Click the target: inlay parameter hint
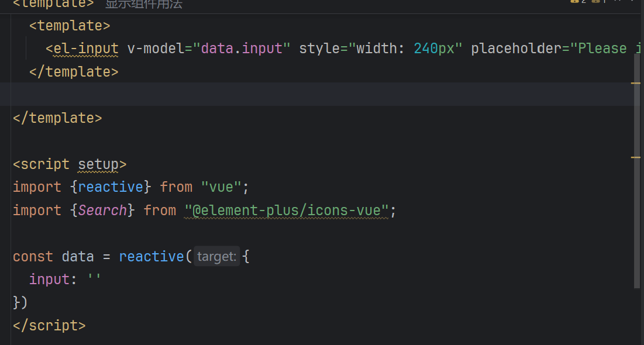644x345 pixels. pos(217,257)
